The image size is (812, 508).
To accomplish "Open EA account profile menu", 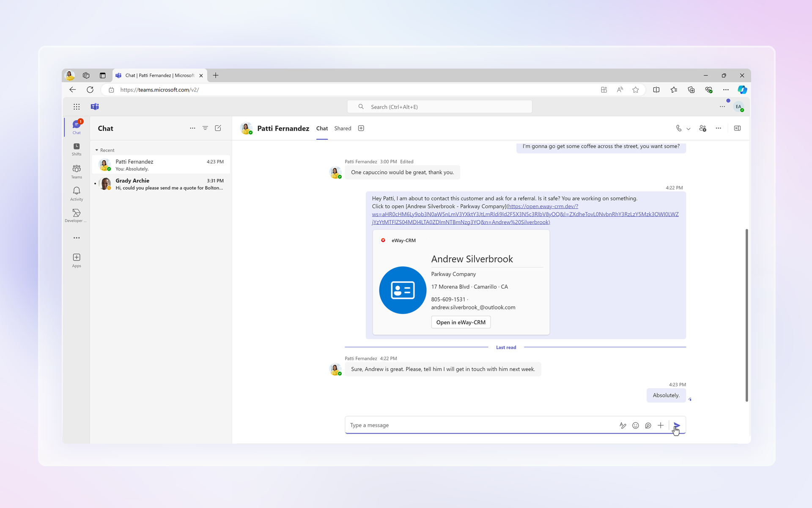I will click(739, 107).
